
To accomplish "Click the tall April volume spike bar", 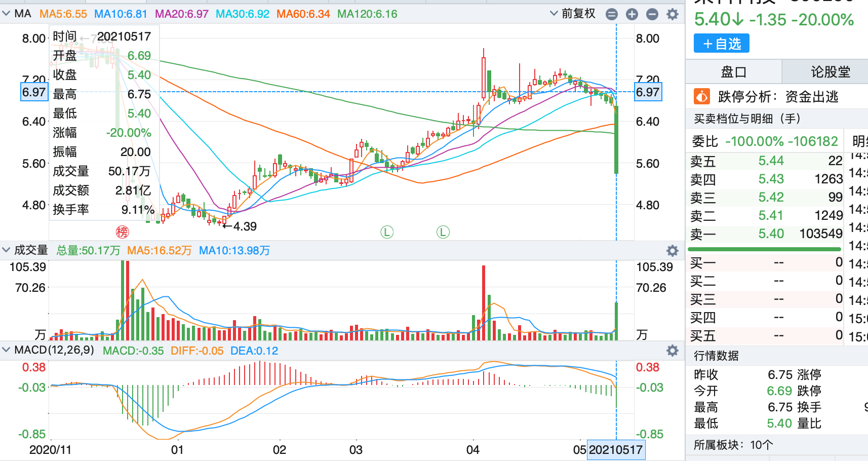I will (x=484, y=302).
